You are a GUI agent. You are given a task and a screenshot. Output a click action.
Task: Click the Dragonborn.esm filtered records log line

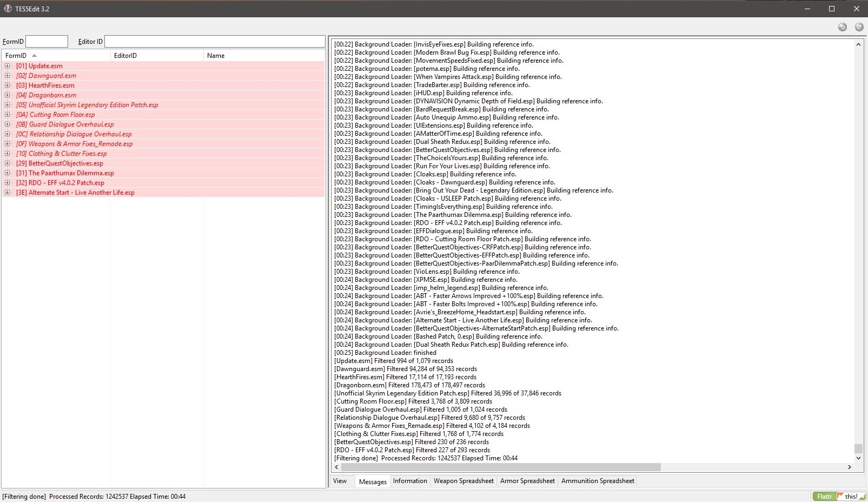[x=409, y=385]
